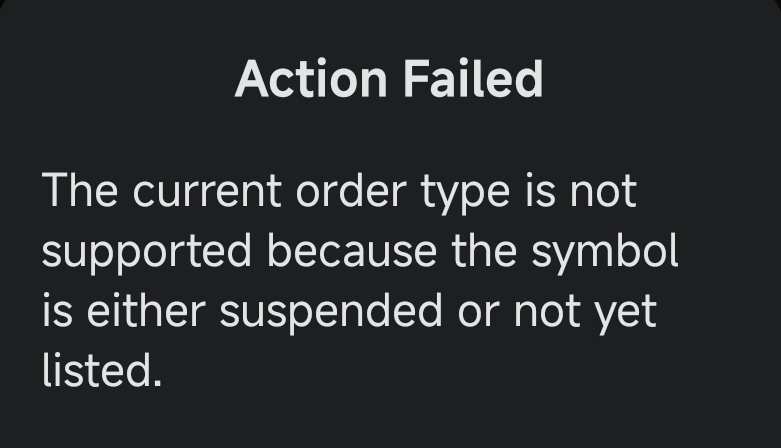This screenshot has height=448, width=781.
Task: Click the second line starting "supported because"
Action: [360, 253]
